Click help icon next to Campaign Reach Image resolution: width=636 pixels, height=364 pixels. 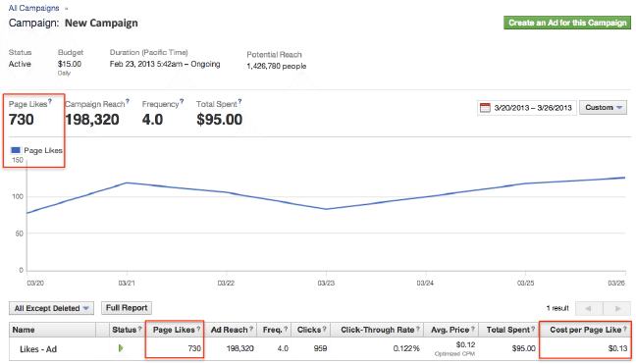click(128, 101)
